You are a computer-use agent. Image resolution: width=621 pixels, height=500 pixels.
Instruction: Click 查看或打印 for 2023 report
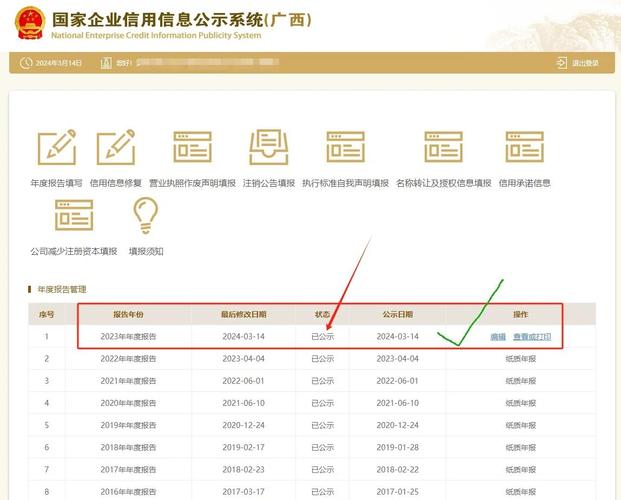532,337
